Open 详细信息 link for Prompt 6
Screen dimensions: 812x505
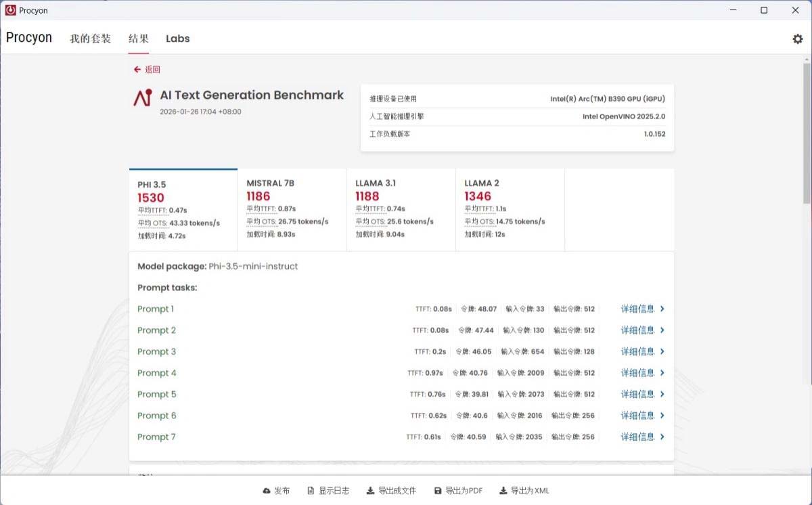point(637,416)
